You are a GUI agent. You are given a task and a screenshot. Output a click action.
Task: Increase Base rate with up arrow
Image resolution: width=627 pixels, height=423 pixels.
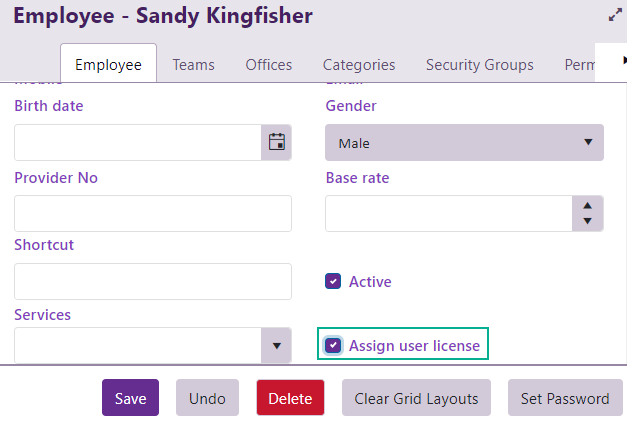pos(587,204)
